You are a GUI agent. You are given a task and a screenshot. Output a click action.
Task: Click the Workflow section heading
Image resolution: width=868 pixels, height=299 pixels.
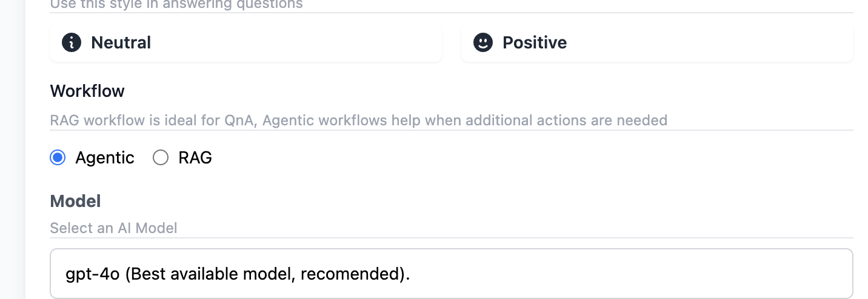[87, 91]
